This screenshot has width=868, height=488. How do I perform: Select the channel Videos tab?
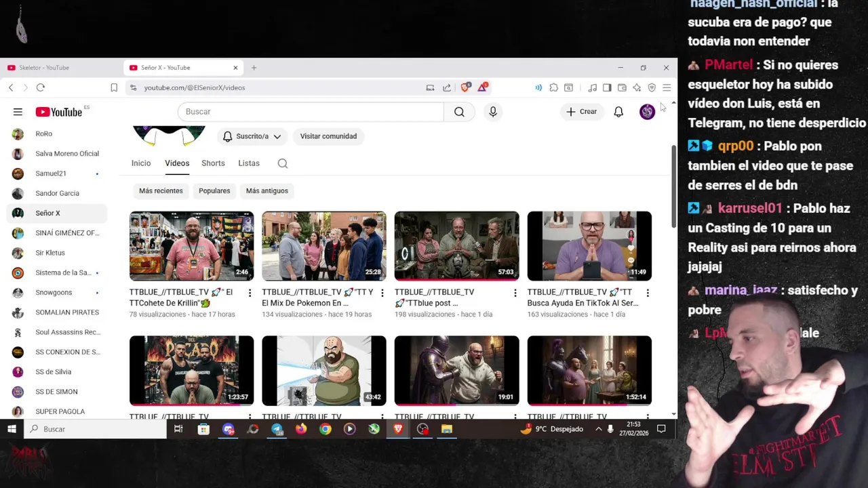tap(177, 163)
